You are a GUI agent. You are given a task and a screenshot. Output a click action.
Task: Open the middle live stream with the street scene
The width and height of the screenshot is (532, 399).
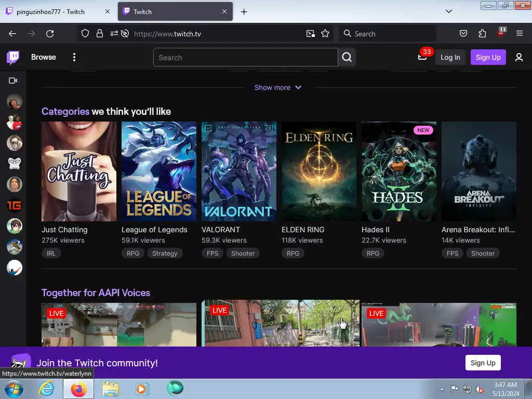(x=281, y=323)
